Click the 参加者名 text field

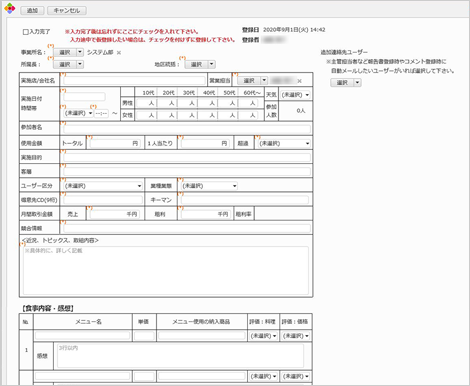click(x=187, y=129)
